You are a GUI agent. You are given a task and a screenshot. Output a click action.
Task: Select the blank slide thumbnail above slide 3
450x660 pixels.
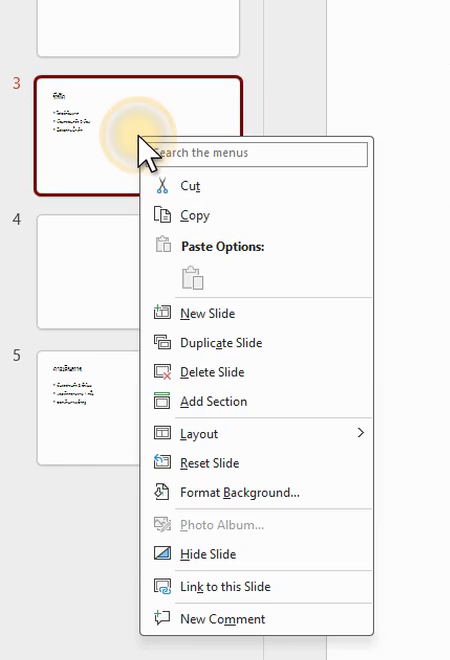point(138,28)
